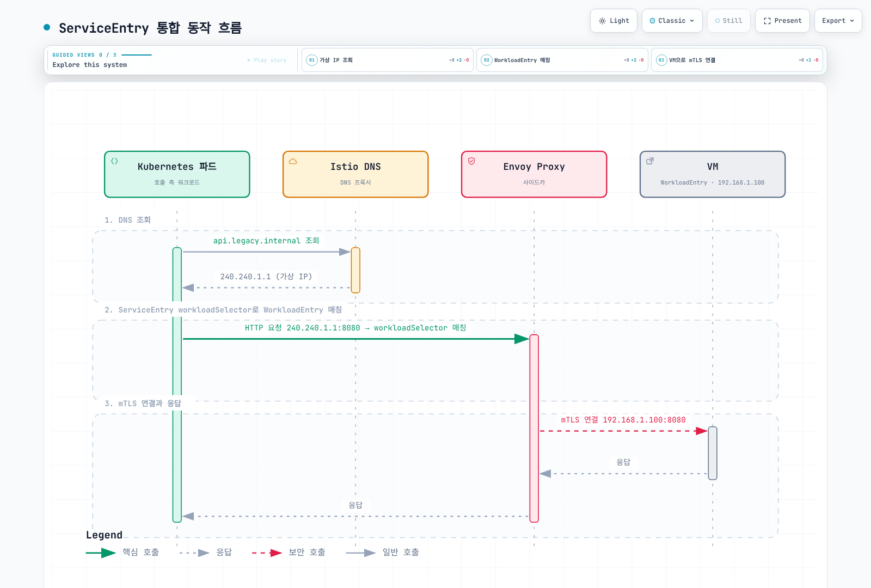Click the section heading 2. ServiceEntry workloadSelector로
This screenshot has width=871, height=588.
point(223,310)
